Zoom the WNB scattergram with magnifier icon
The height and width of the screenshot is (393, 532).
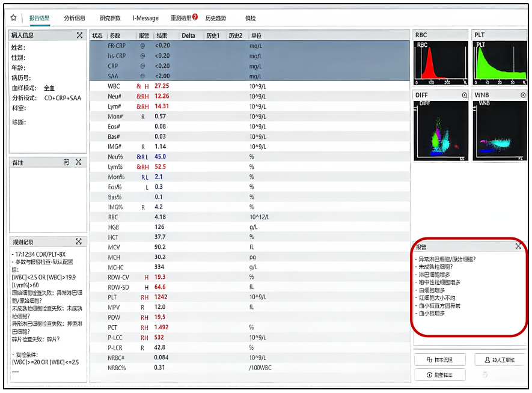pyautogui.click(x=523, y=96)
